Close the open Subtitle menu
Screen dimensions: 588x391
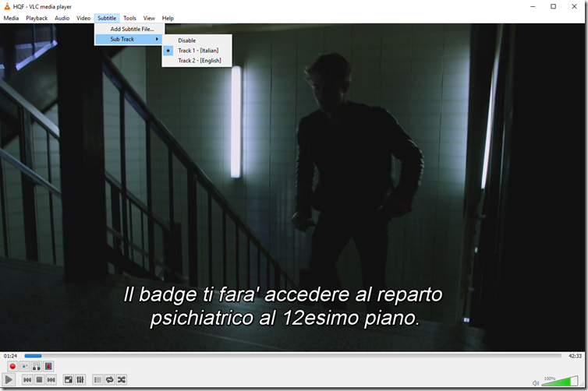(x=107, y=18)
